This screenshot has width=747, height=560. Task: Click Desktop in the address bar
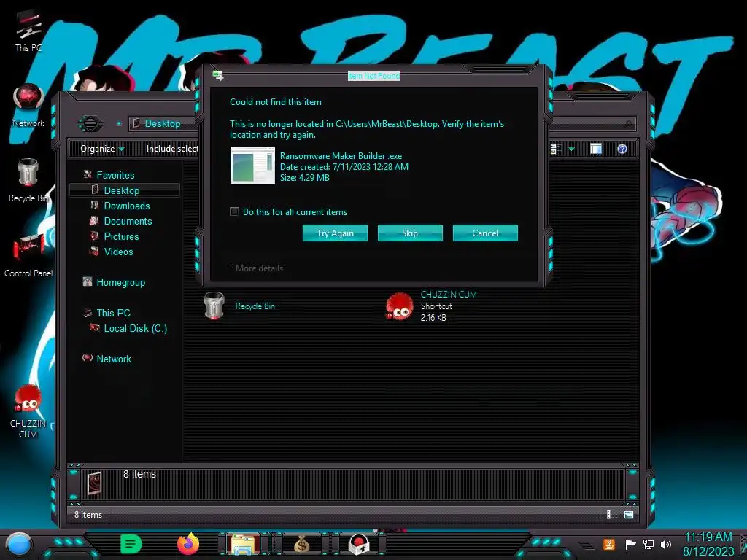163,123
